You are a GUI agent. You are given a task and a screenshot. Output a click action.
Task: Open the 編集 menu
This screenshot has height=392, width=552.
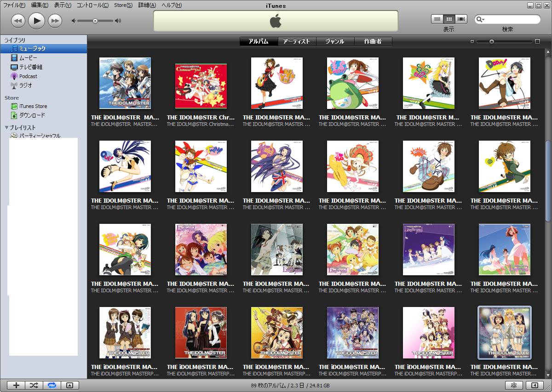[40, 6]
